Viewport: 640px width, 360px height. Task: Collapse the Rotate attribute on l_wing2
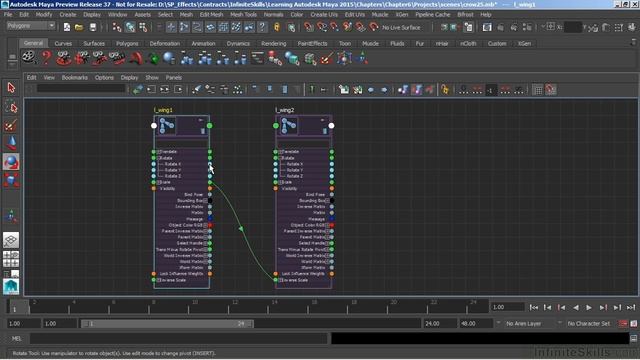pyautogui.click(x=281, y=158)
